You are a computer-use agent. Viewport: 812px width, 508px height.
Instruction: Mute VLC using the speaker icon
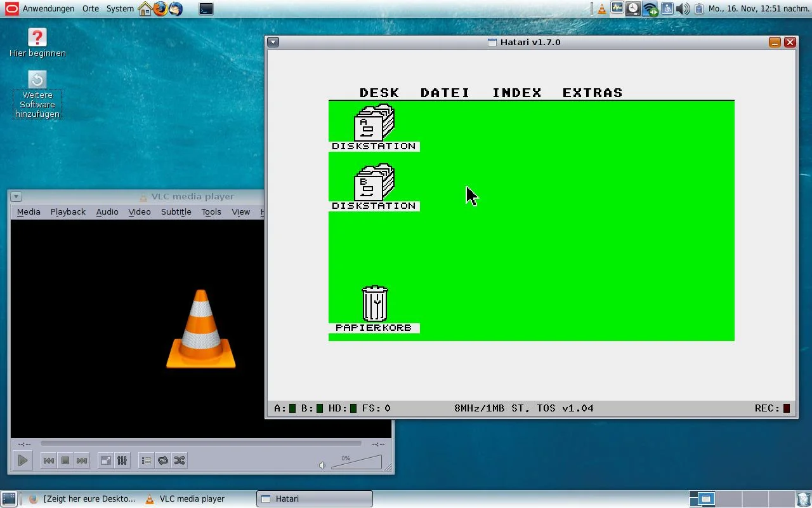(322, 465)
